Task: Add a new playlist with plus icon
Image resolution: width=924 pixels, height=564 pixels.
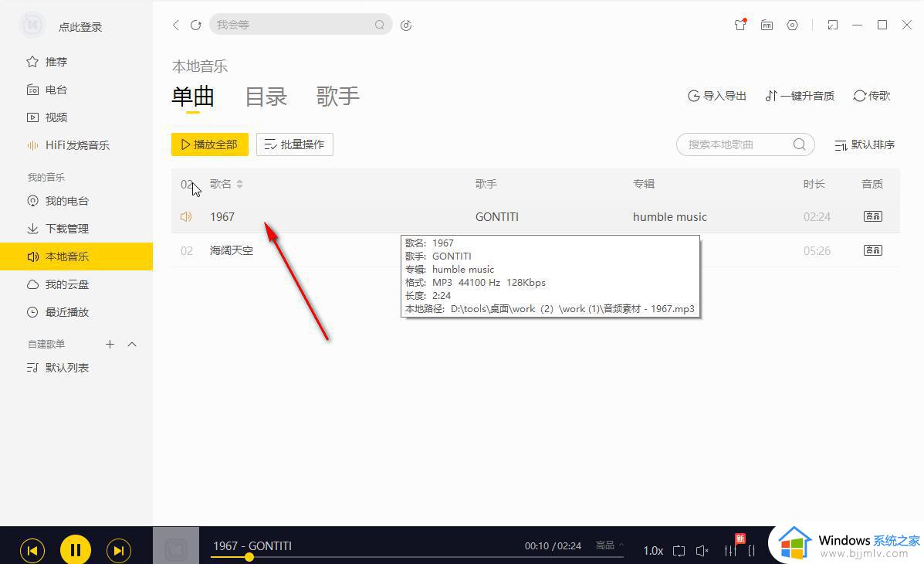Action: (x=110, y=344)
